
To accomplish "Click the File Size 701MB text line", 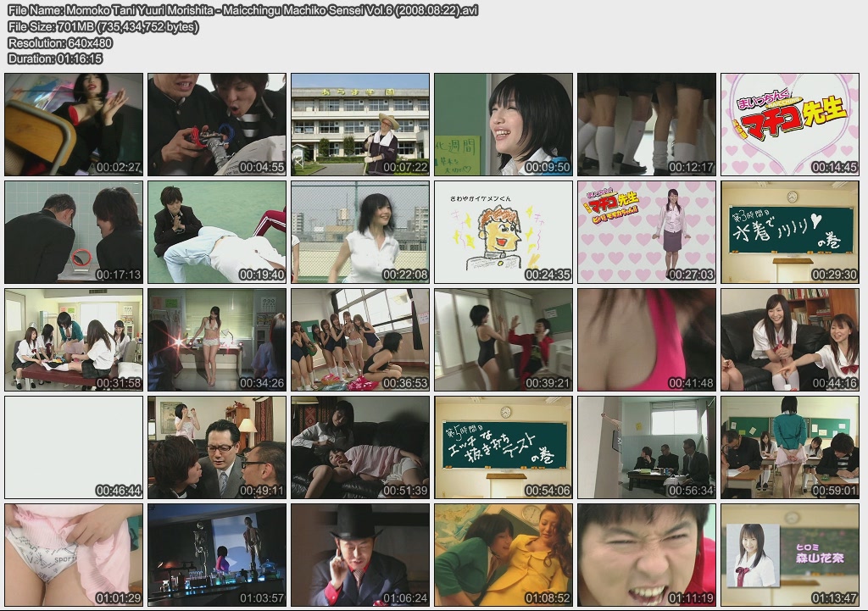I will (x=103, y=26).
